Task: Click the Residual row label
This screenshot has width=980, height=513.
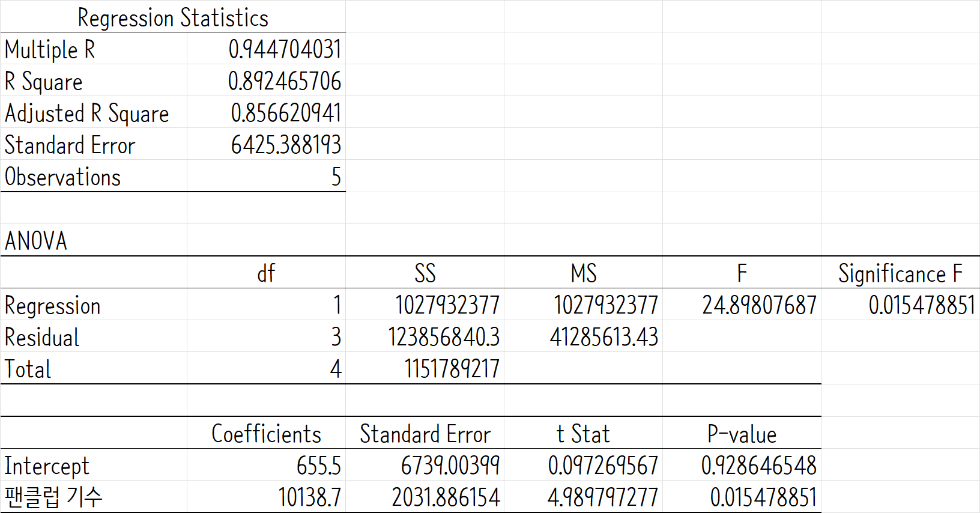Action: click(42, 337)
